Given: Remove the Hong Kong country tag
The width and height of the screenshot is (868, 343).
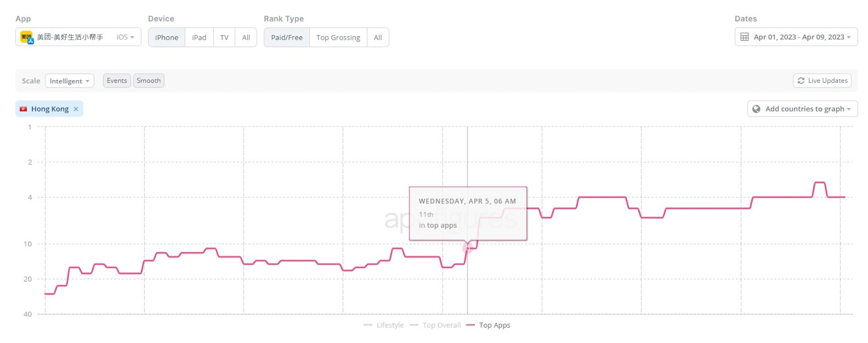Looking at the screenshot, I should (x=76, y=109).
